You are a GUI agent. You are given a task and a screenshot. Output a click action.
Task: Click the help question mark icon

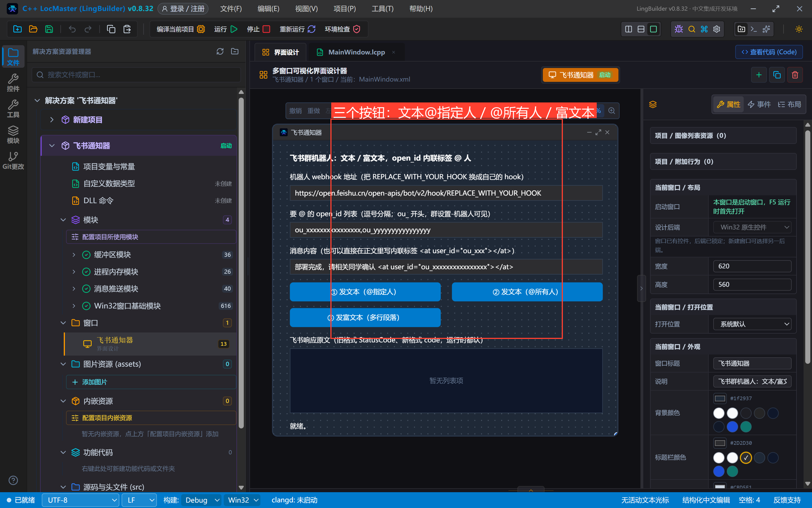13,480
